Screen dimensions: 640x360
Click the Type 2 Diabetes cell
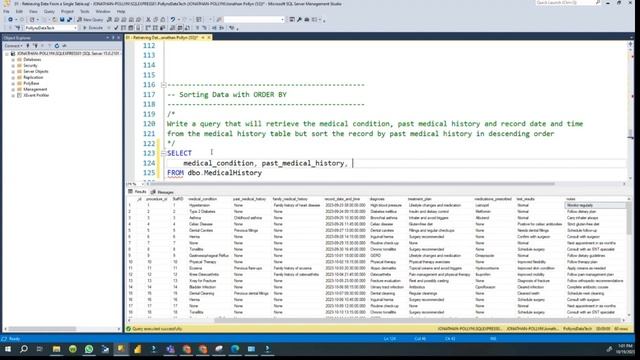coord(202,211)
